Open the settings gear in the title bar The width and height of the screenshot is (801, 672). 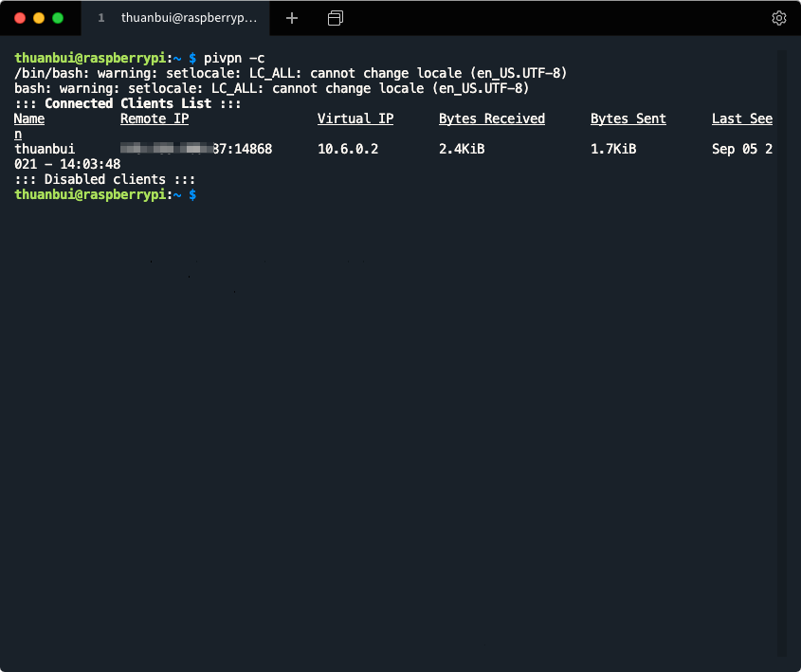pos(778,18)
